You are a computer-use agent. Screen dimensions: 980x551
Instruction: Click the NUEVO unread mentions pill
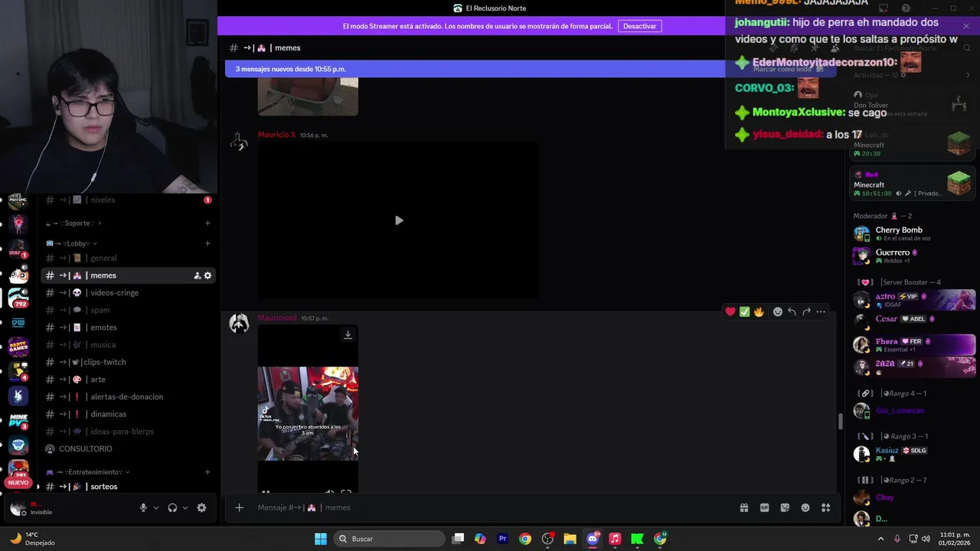pyautogui.click(x=18, y=483)
